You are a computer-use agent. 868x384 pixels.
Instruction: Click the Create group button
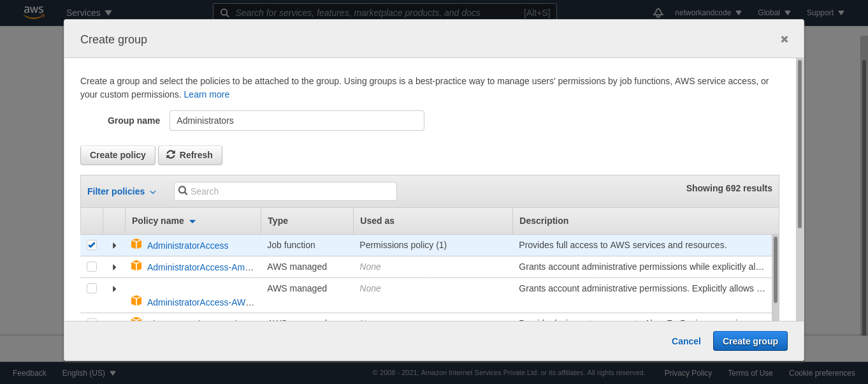(x=750, y=341)
